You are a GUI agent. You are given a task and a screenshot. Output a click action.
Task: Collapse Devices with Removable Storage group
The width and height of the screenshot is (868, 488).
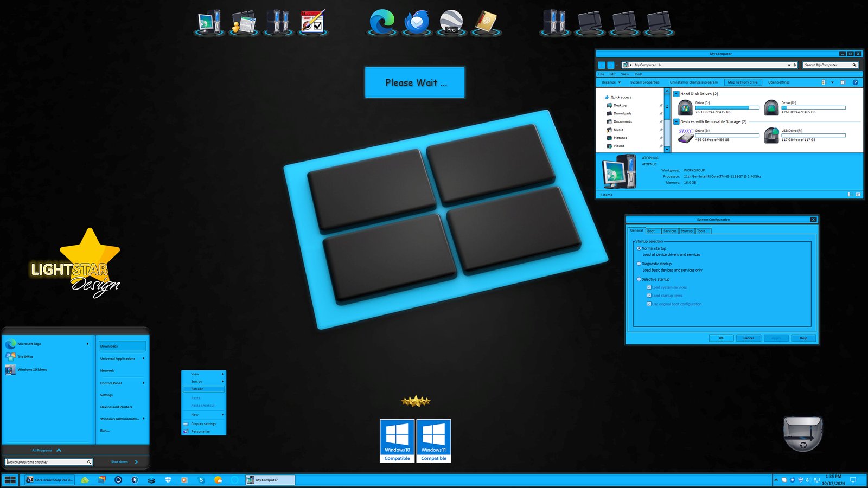(x=676, y=121)
